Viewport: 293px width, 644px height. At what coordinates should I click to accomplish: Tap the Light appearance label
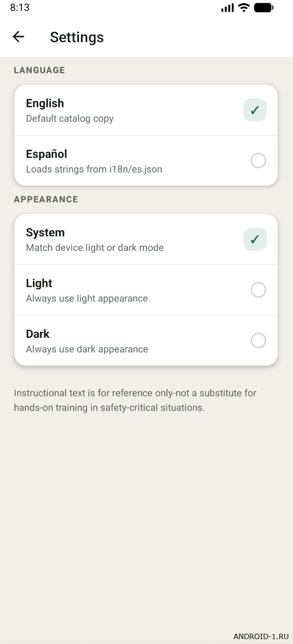click(39, 284)
